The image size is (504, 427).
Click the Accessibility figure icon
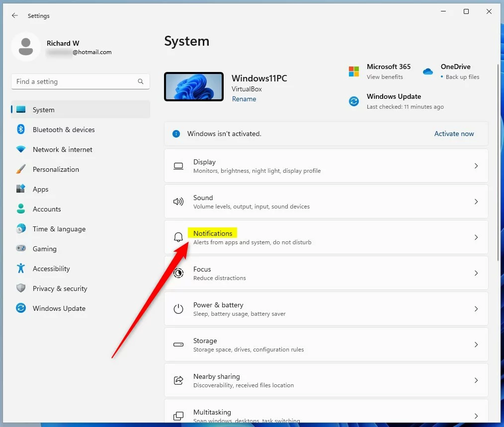[21, 269]
